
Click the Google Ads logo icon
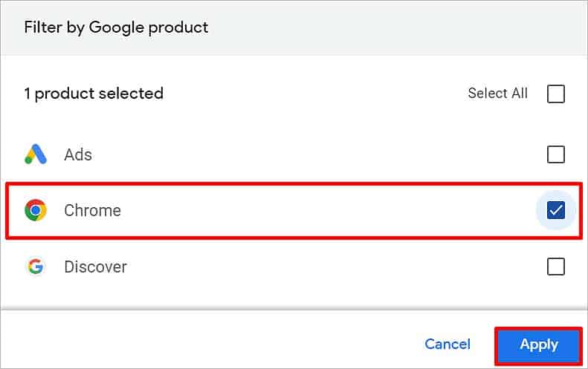[36, 154]
